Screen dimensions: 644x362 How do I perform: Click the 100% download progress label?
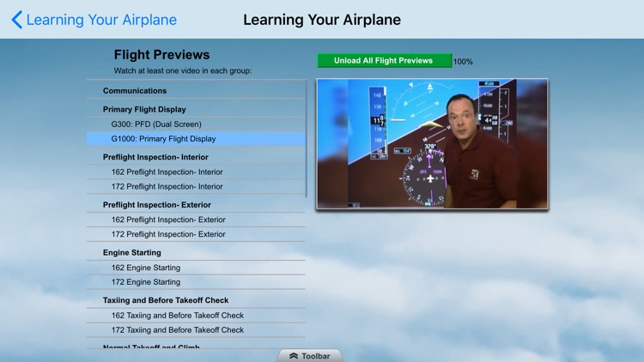pos(463,62)
